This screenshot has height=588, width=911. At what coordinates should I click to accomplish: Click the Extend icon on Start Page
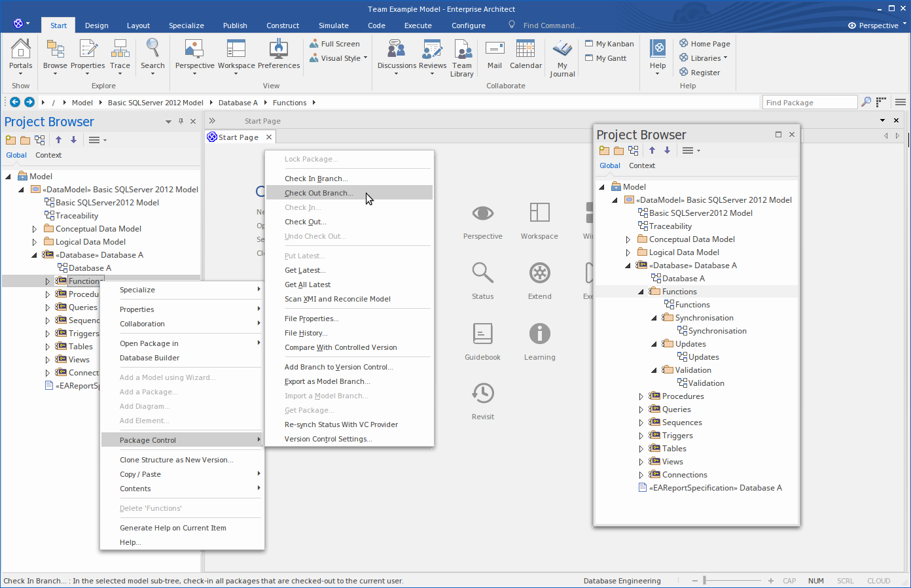pos(539,281)
